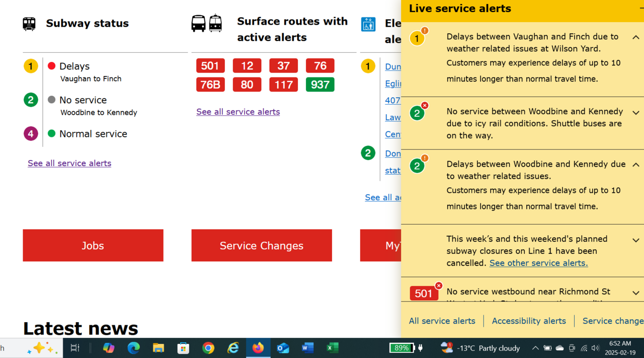Collapse the Vaughan and Finch delays alert
Image resolution: width=644 pixels, height=358 pixels.
(635, 37)
